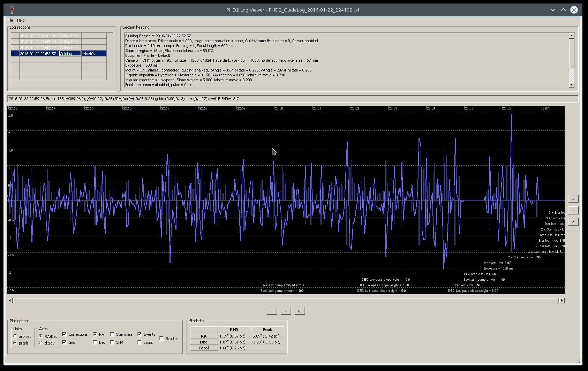Click horizontal zoom out minus button
Viewport: 588px width, 371px height.
272,311
